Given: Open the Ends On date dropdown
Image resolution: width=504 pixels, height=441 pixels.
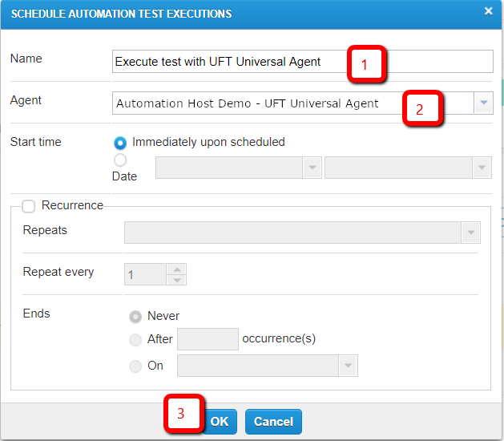Looking at the screenshot, I should [348, 366].
